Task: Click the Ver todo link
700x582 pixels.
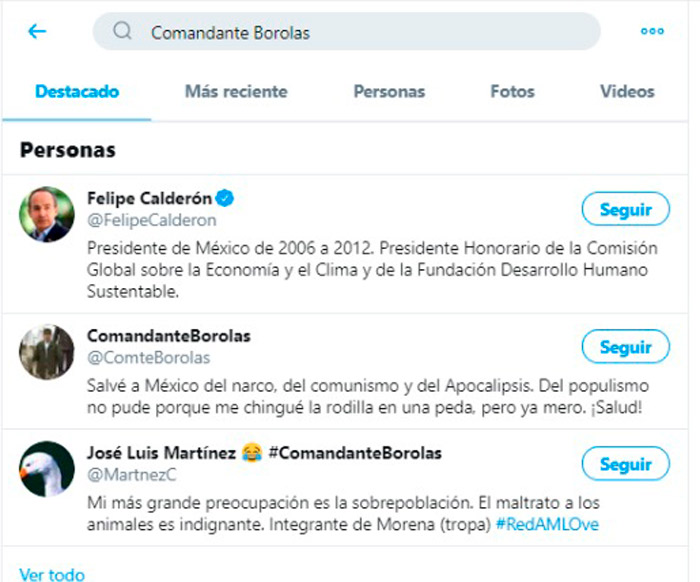Action: tap(52, 574)
